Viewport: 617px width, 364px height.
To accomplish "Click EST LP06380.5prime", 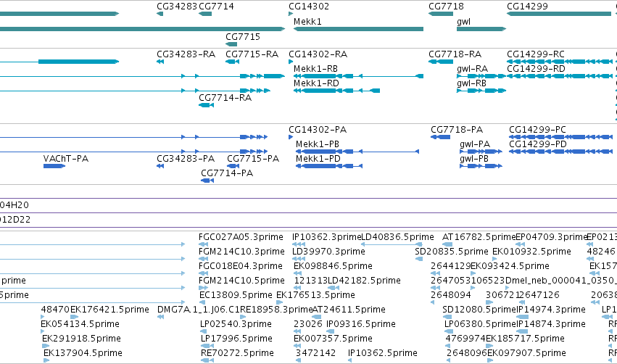I will click(480, 325).
